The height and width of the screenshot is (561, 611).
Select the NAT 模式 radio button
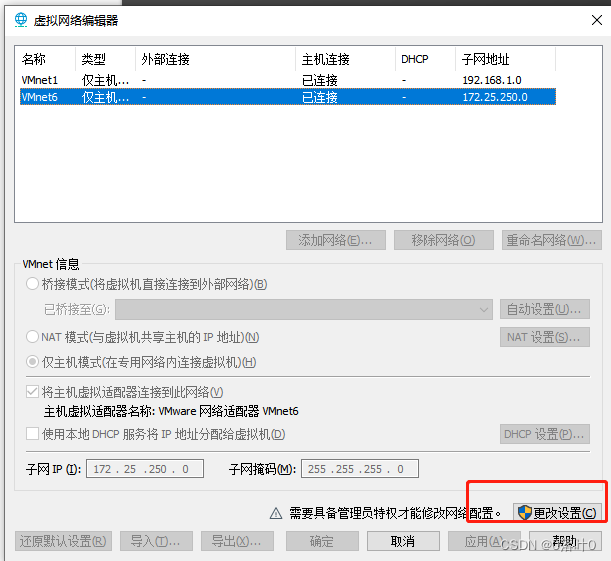coord(32,337)
